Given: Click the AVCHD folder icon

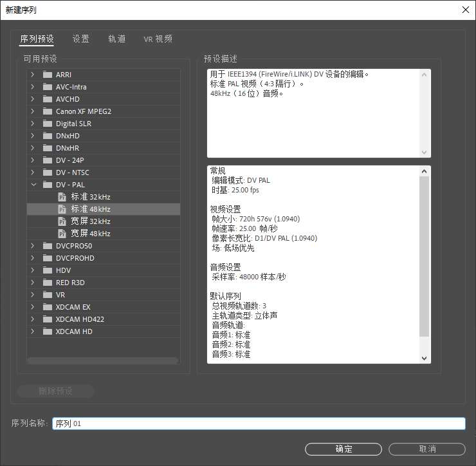Looking at the screenshot, I should point(48,99).
